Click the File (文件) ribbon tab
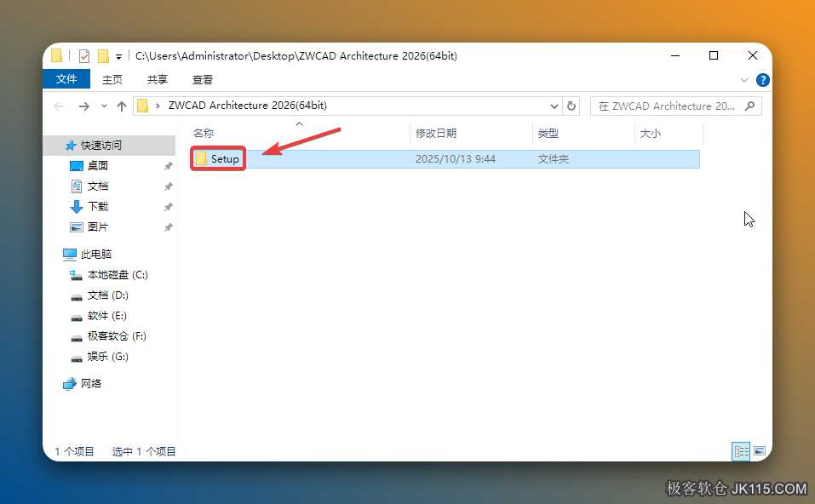This screenshot has width=815, height=504. coord(66,79)
